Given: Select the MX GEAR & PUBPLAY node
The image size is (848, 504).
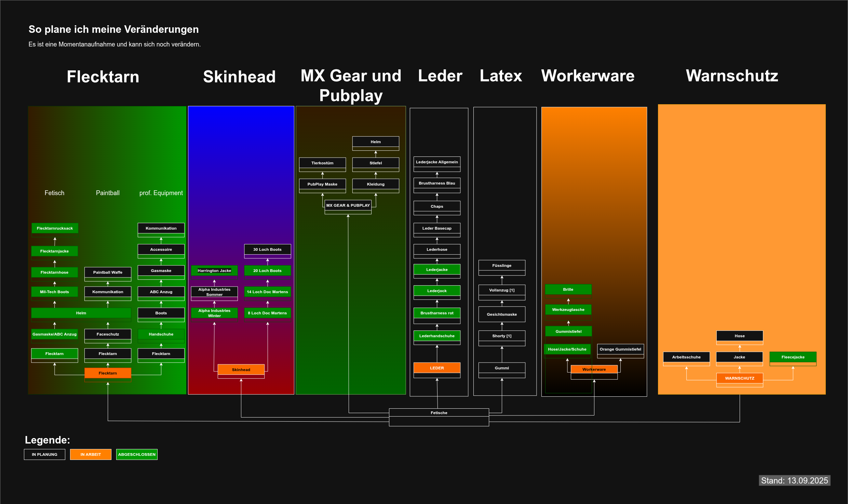Looking at the screenshot, I should pyautogui.click(x=348, y=205).
